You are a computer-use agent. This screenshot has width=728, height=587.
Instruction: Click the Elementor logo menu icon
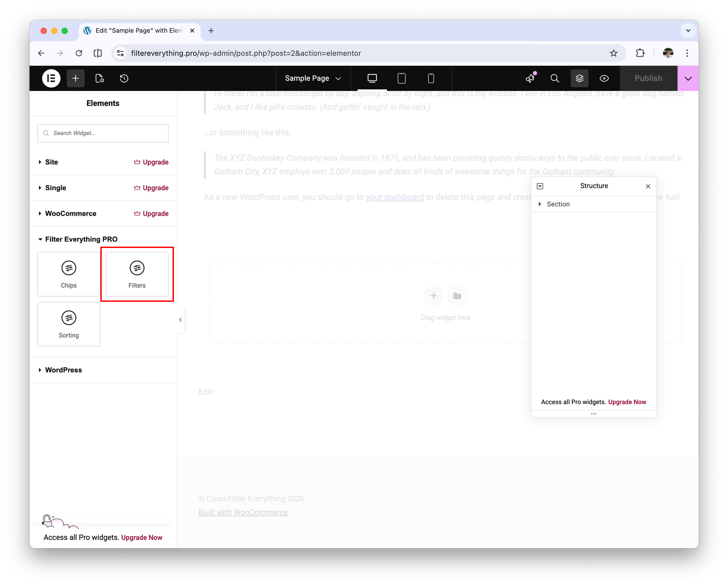[x=51, y=78]
